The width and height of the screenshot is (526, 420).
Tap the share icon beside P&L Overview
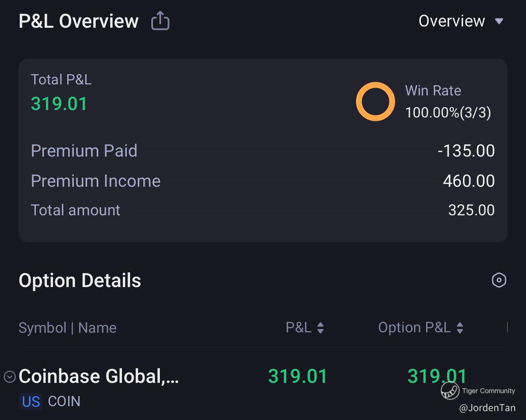point(160,21)
